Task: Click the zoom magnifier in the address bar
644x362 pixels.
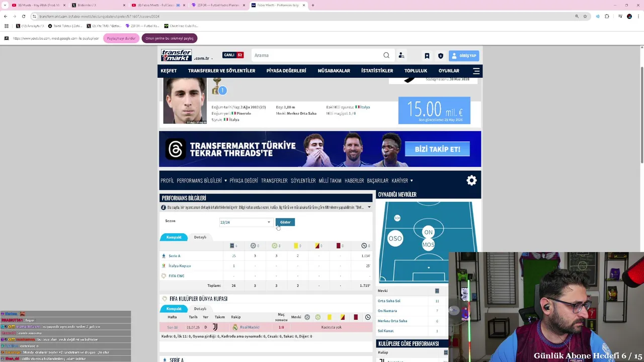Action: coord(577,16)
